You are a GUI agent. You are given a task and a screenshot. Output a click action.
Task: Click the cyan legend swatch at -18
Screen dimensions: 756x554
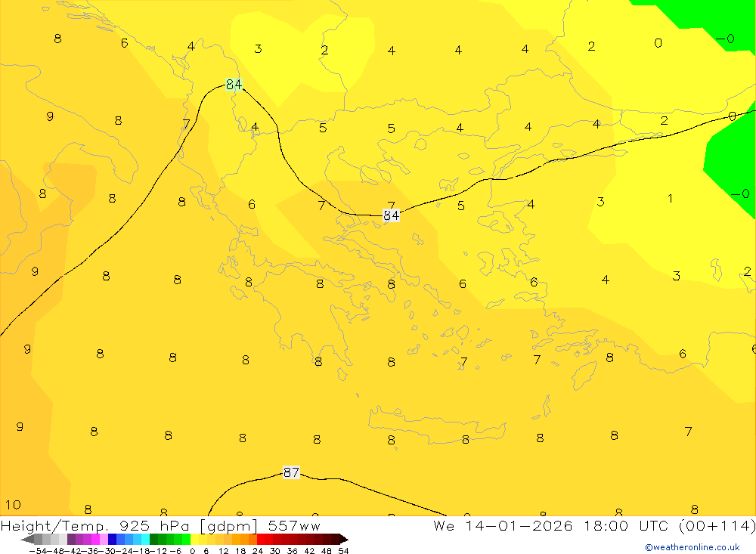[x=145, y=540]
